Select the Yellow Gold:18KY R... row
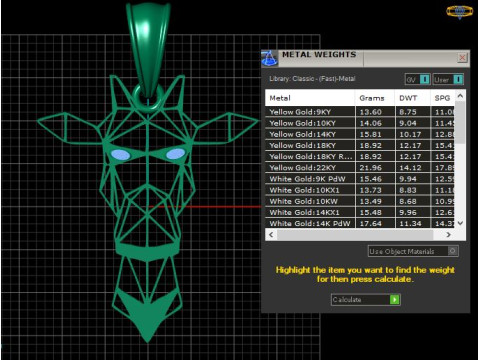The image size is (480, 360). point(360,156)
